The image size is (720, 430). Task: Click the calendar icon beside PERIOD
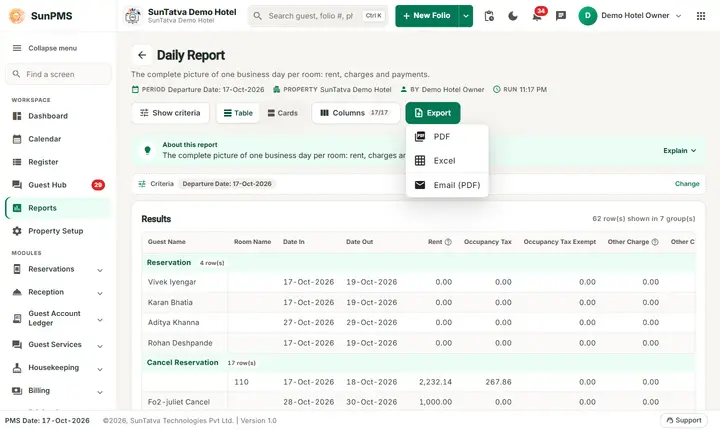point(135,90)
